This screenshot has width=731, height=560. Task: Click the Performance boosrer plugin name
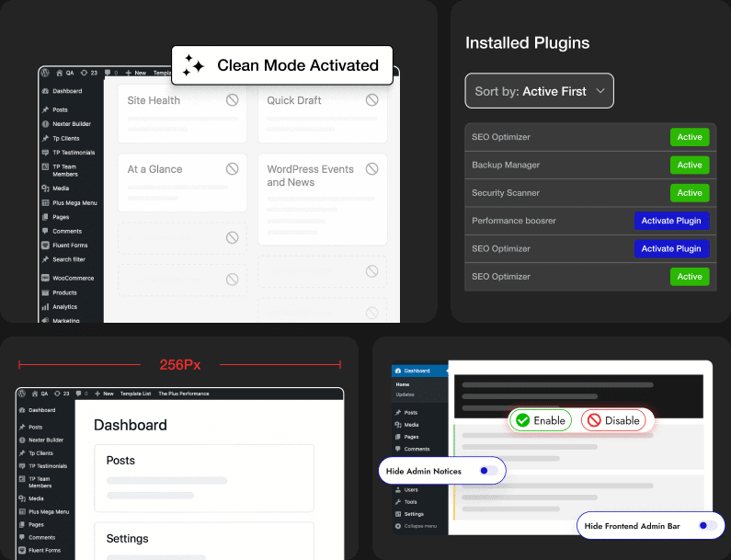[x=514, y=221]
